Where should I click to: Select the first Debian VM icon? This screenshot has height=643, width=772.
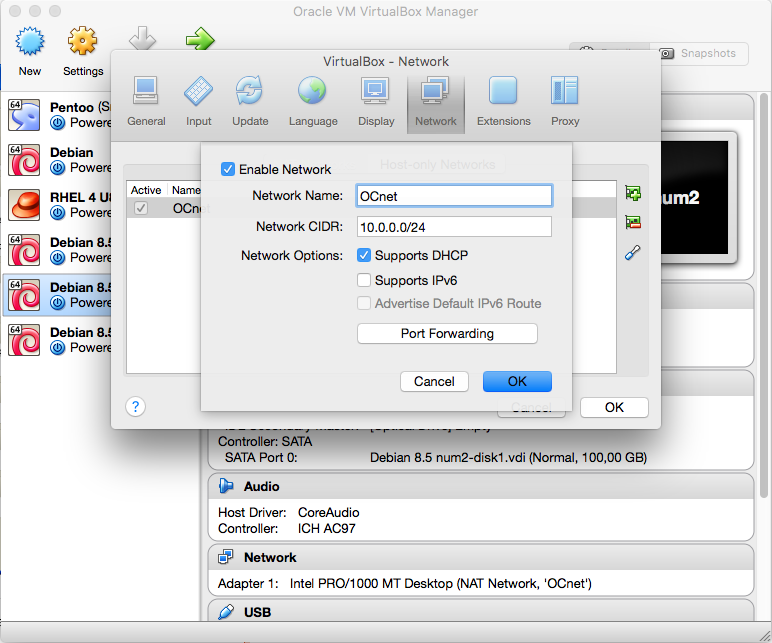click(24, 160)
